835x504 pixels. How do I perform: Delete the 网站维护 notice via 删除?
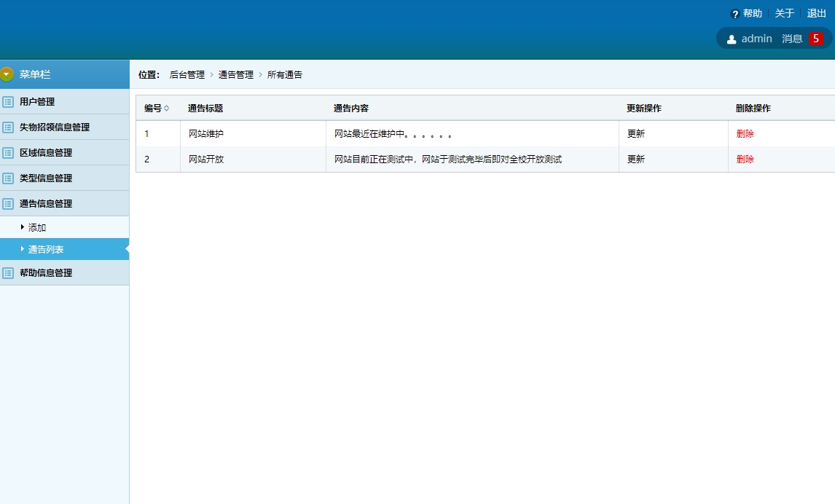click(745, 133)
